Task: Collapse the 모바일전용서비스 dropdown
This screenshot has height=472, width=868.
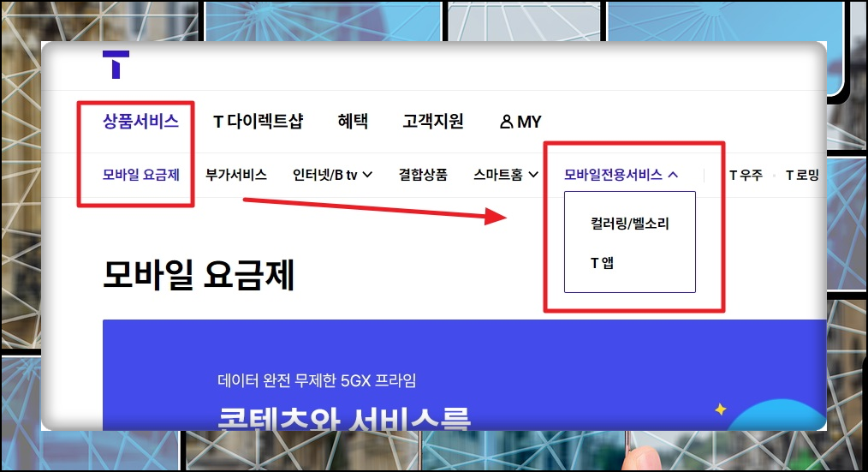Action: [x=621, y=175]
